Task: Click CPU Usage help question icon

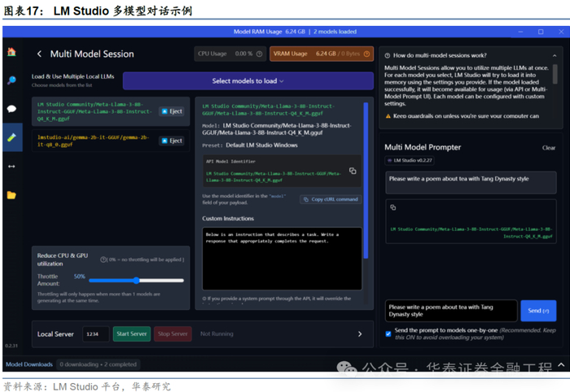Action: [x=259, y=54]
